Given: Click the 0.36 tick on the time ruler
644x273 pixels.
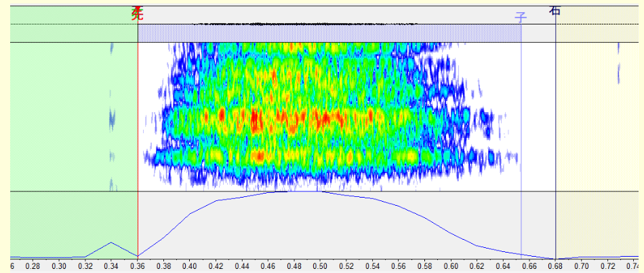Looking at the screenshot, I should pyautogui.click(x=138, y=266).
